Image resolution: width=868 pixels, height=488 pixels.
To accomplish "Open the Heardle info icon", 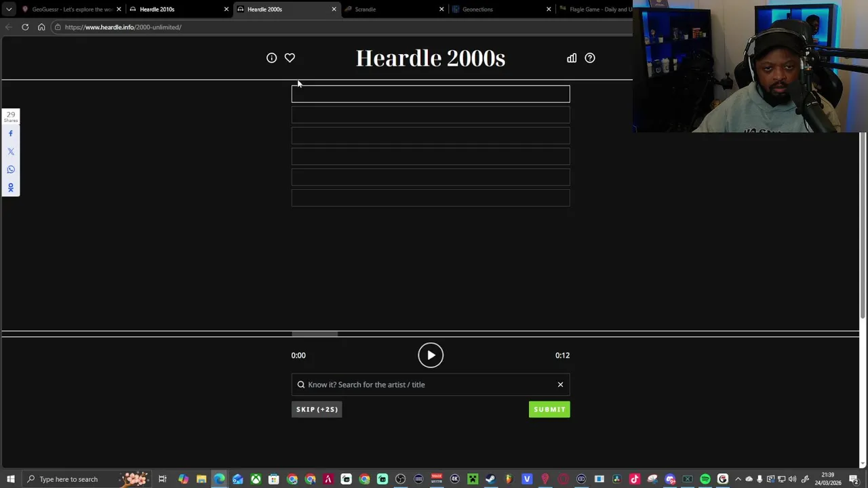I will click(x=271, y=58).
